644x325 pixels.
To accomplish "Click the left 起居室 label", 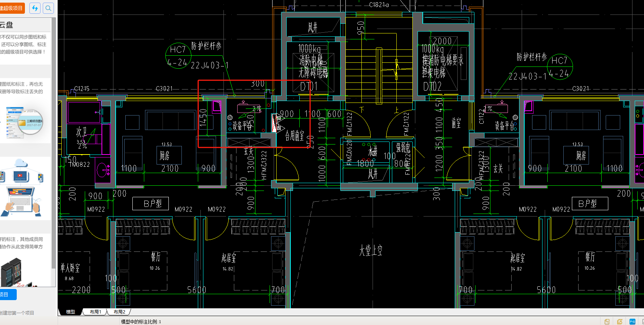I will [x=229, y=258].
